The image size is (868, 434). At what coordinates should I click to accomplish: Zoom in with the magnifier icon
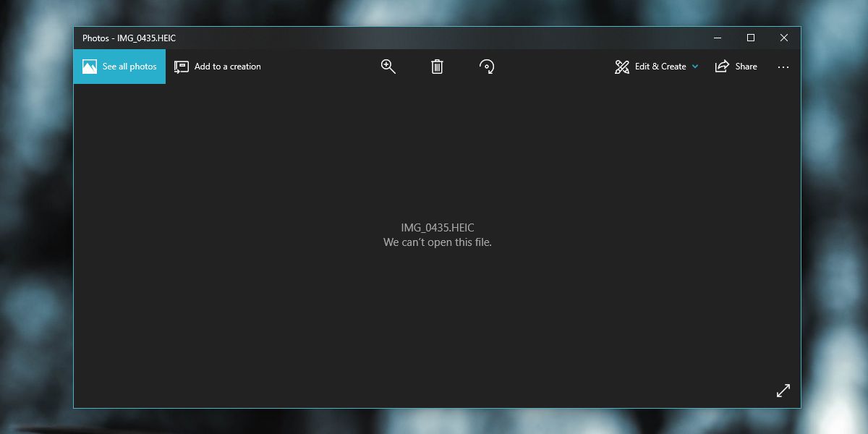388,67
